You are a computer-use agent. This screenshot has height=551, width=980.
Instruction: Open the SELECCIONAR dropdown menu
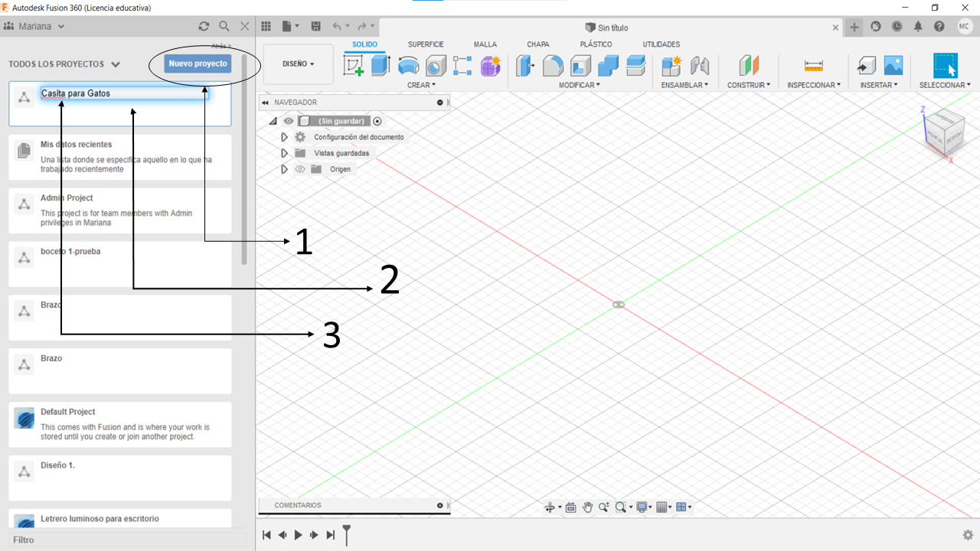(x=945, y=85)
